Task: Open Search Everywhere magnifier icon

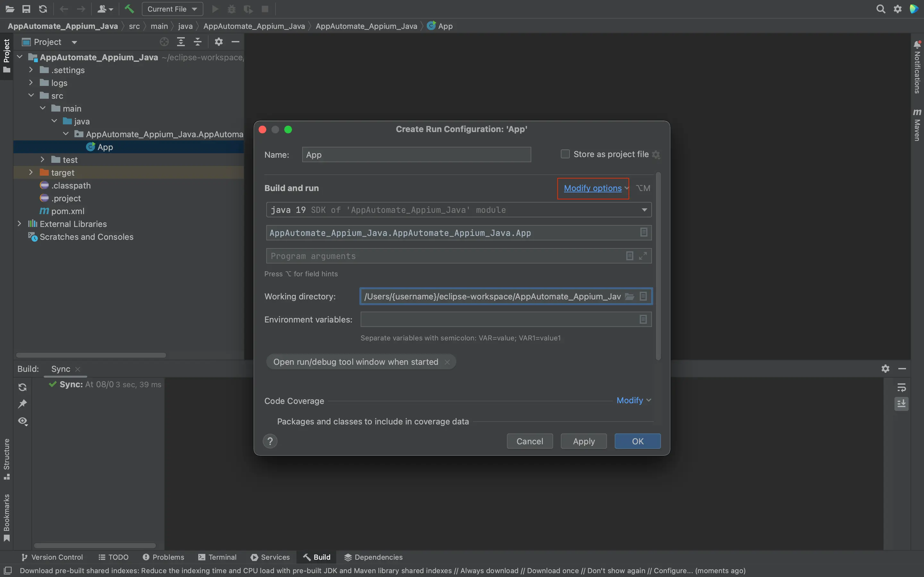Action: tap(880, 9)
